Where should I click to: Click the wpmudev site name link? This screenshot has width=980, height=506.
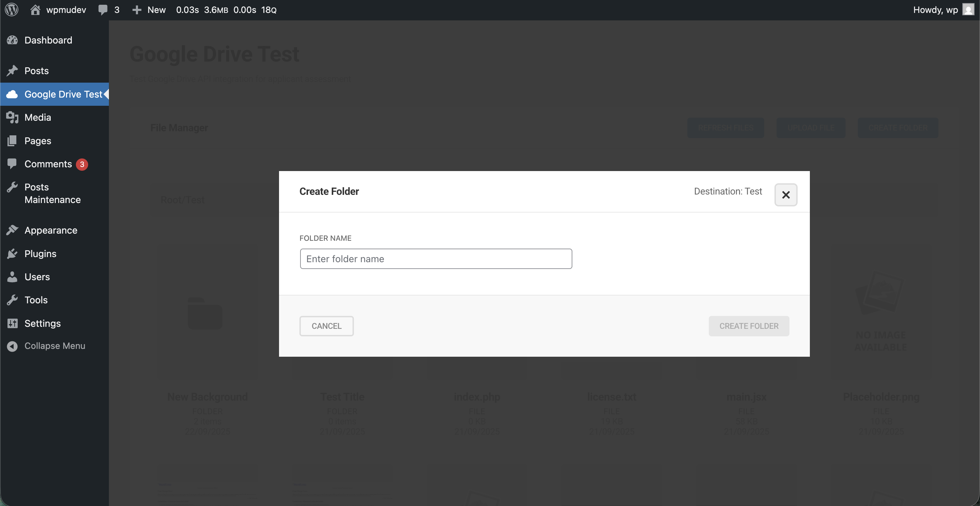66,10
